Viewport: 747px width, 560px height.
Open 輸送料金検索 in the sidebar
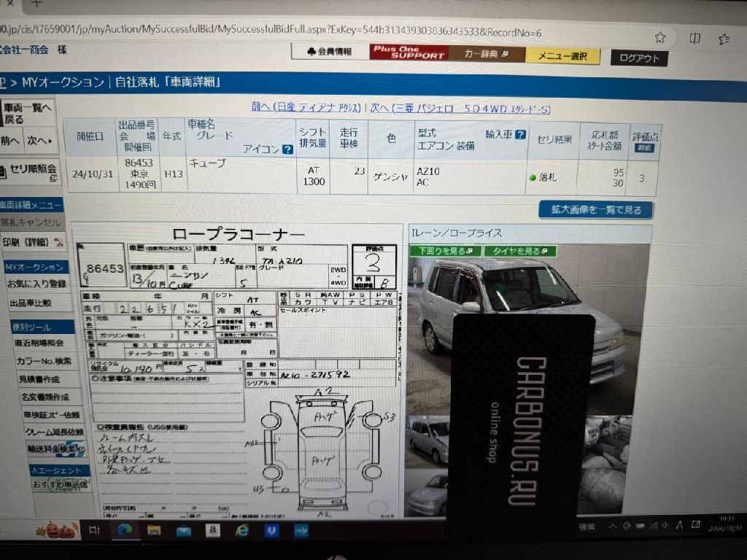point(55,449)
